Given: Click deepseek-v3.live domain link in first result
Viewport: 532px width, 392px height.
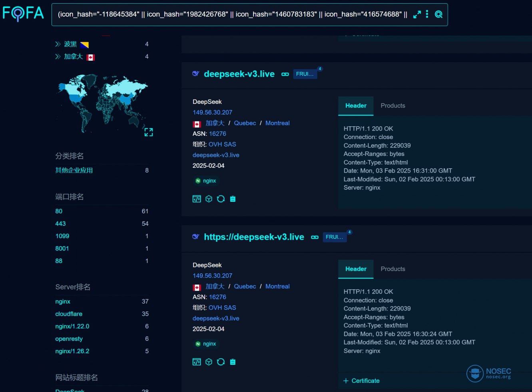Looking at the screenshot, I should (x=216, y=155).
